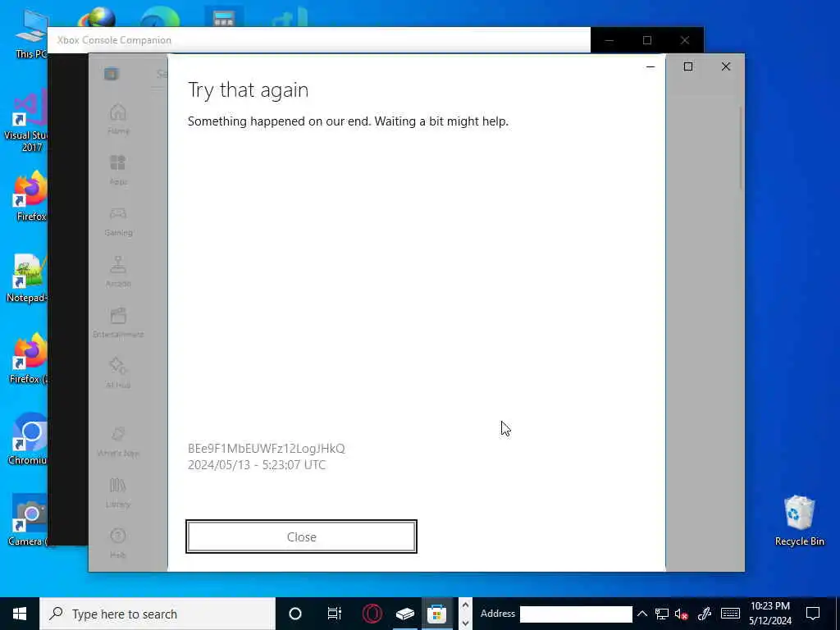Image resolution: width=840 pixels, height=630 pixels.
Task: Open the Action Center notifications
Action: click(813, 614)
